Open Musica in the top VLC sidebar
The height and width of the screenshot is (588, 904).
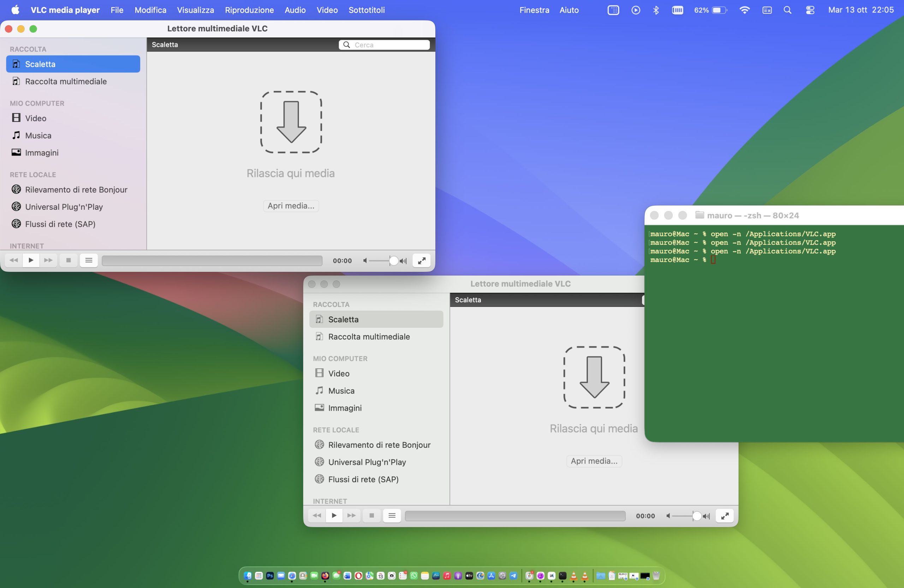[x=73, y=136]
